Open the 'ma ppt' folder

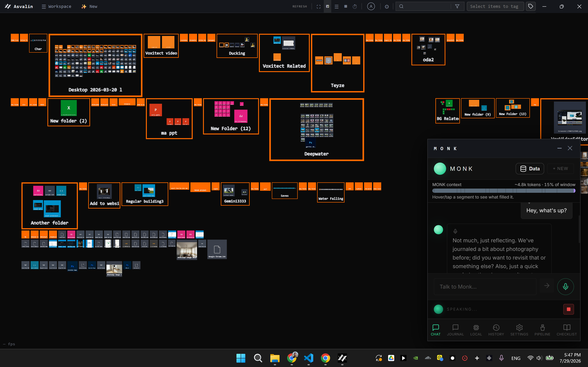pyautogui.click(x=169, y=119)
